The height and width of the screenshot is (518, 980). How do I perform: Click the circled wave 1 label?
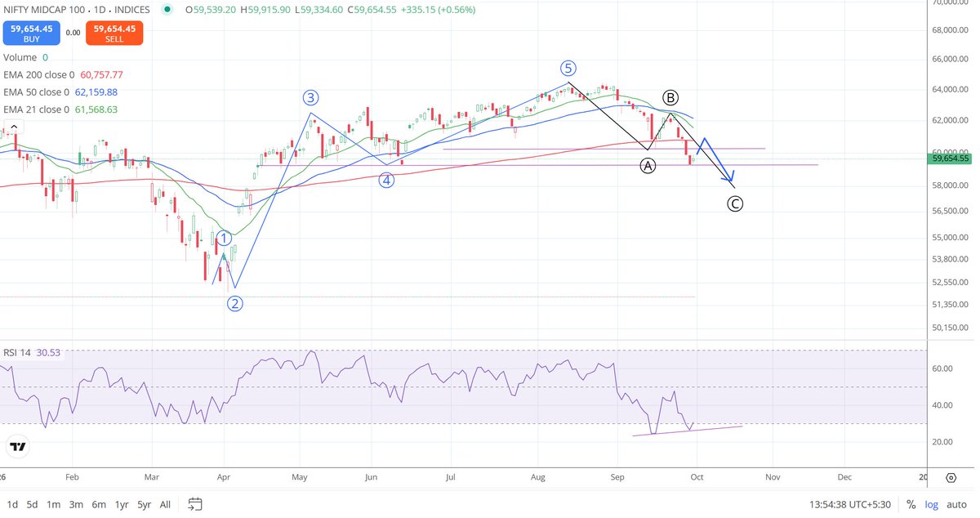click(x=225, y=239)
